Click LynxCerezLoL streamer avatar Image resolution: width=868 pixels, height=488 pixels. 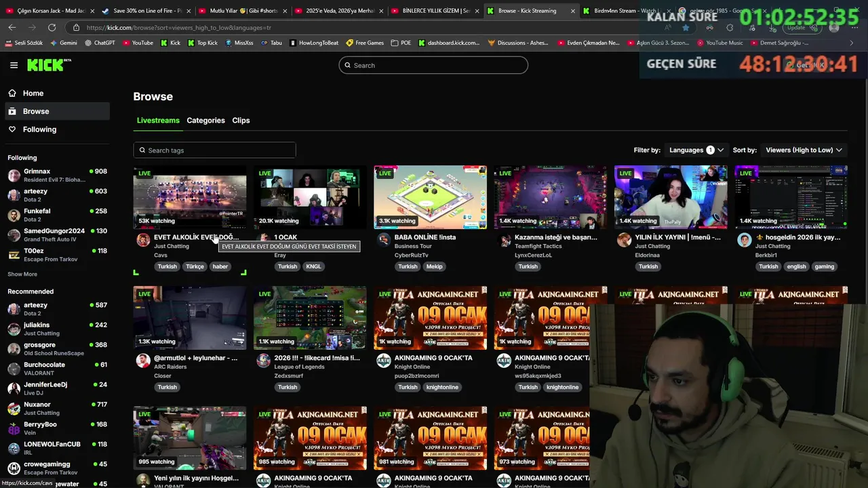coord(504,240)
